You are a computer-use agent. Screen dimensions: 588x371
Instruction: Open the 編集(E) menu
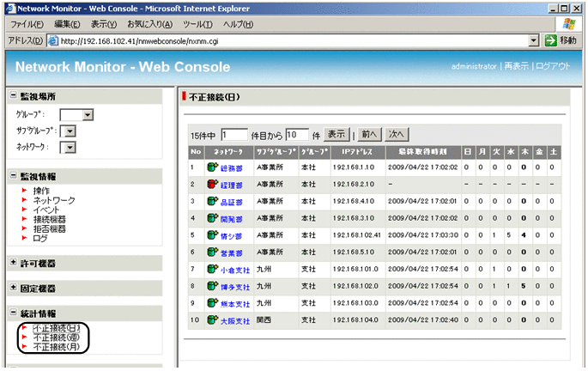click(67, 24)
